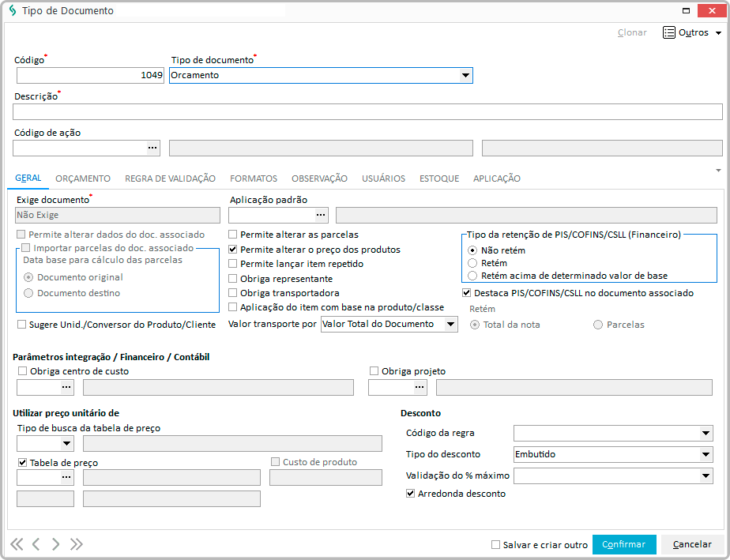Screen dimensions: 730x560
Task: Check Obriga projeto
Action: pyautogui.click(x=374, y=371)
